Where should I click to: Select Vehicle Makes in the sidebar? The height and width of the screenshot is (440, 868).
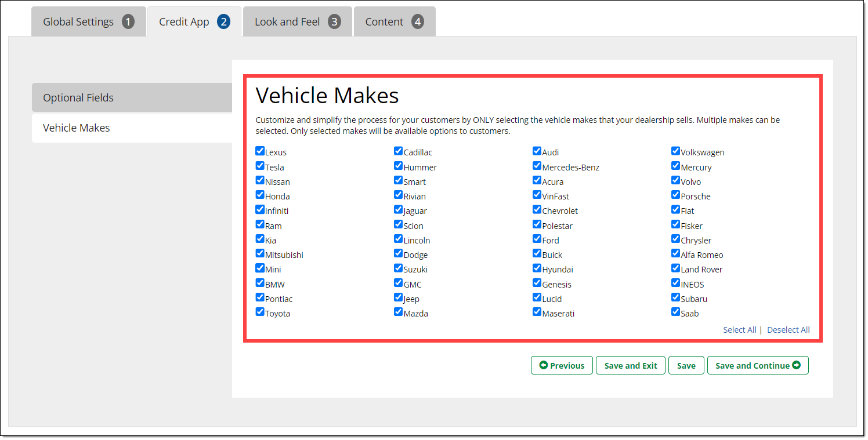click(x=132, y=128)
